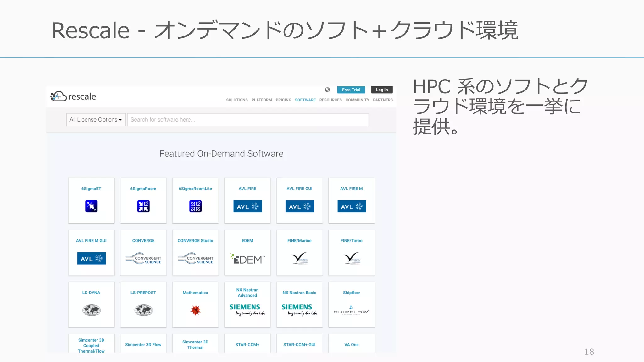Open the RESOURCES menu
644x362 pixels.
click(330, 100)
